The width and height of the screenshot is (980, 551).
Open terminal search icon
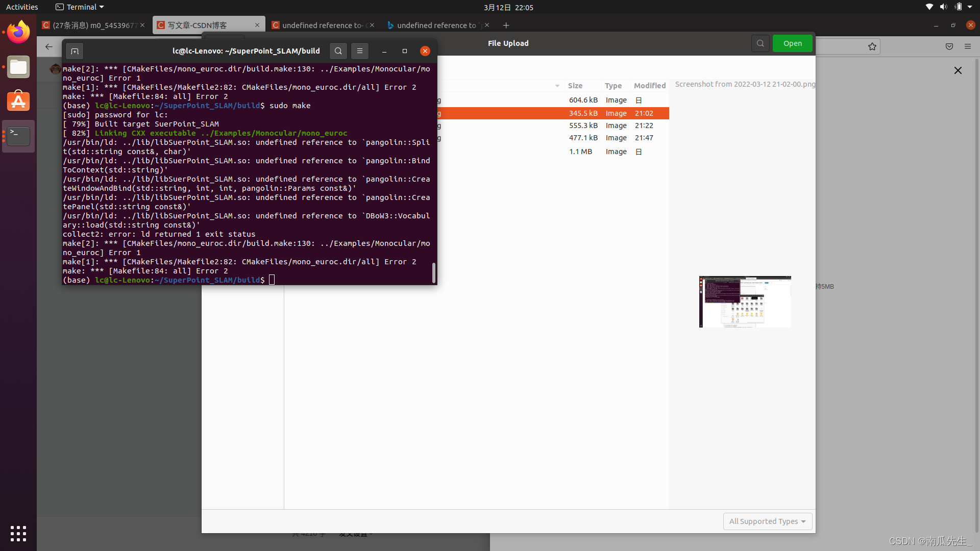(x=338, y=51)
